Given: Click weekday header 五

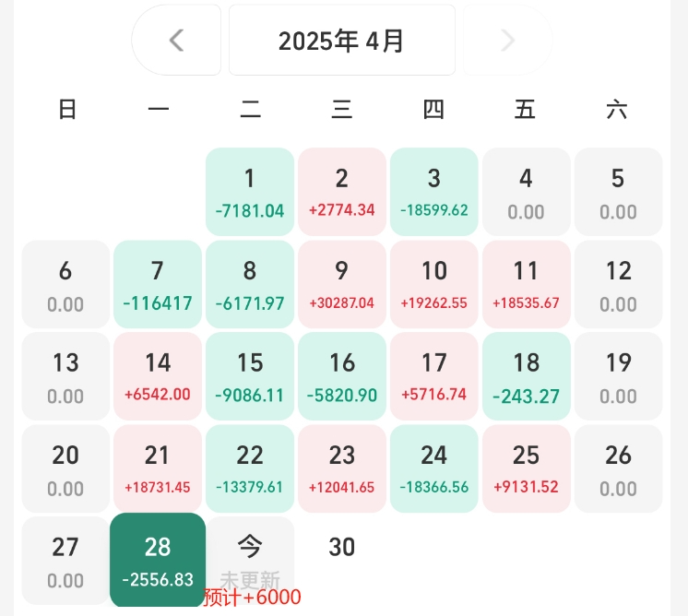Looking at the screenshot, I should 525,109.
